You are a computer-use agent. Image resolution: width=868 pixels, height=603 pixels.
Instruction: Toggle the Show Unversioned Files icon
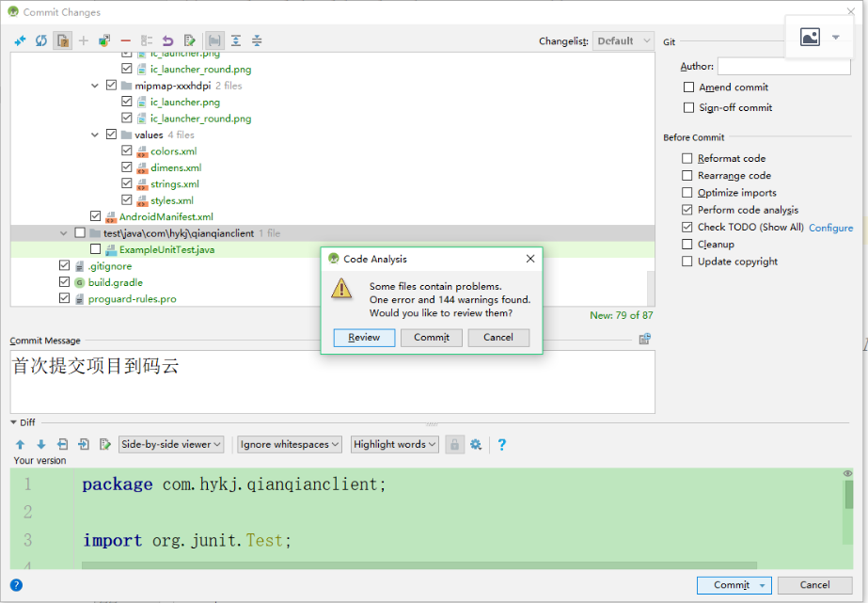(x=63, y=40)
